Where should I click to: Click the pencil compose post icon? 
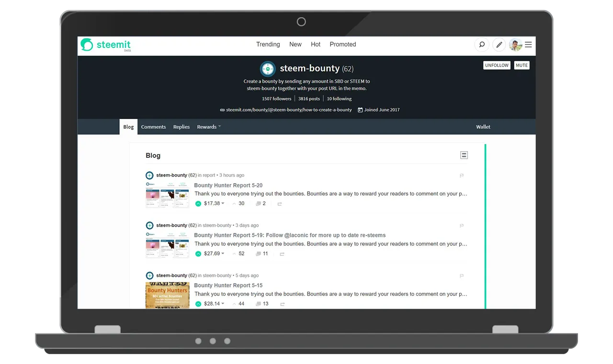(x=499, y=44)
